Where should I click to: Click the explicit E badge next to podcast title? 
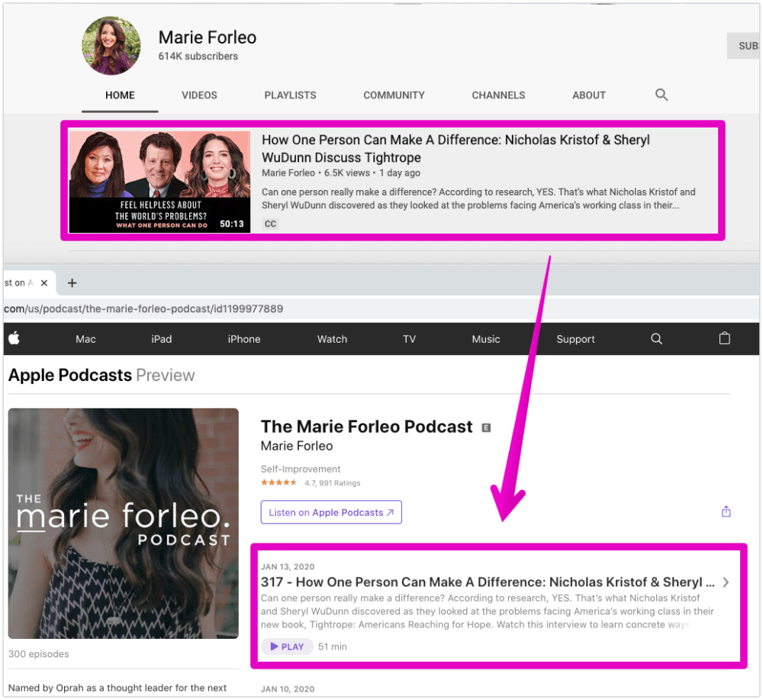pyautogui.click(x=485, y=427)
